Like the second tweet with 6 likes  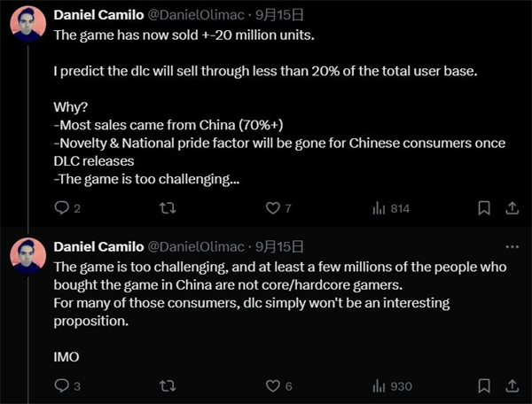[x=273, y=385]
